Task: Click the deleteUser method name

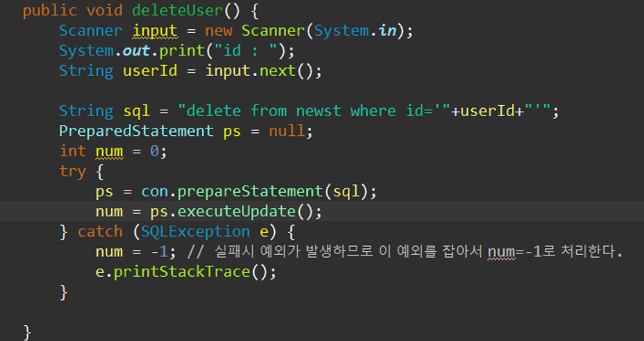Action: coord(178,11)
